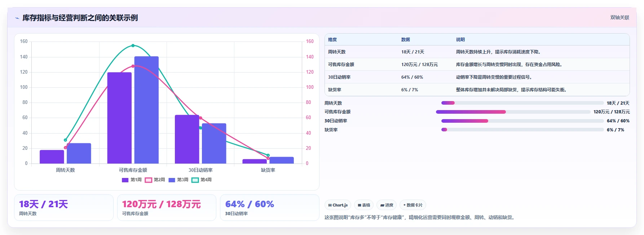Open the 18天 / 21天 周转天数 data card
Viewport: 644px width, 235px height.
(64, 208)
